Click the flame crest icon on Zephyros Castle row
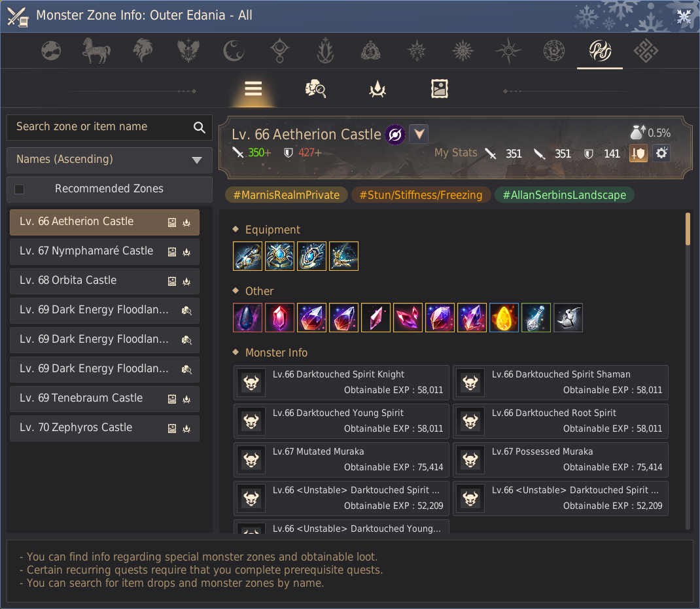This screenshot has width=700, height=609. tap(186, 428)
